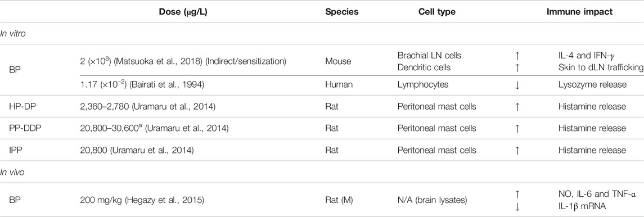Select the Cell type column header

tap(436, 12)
